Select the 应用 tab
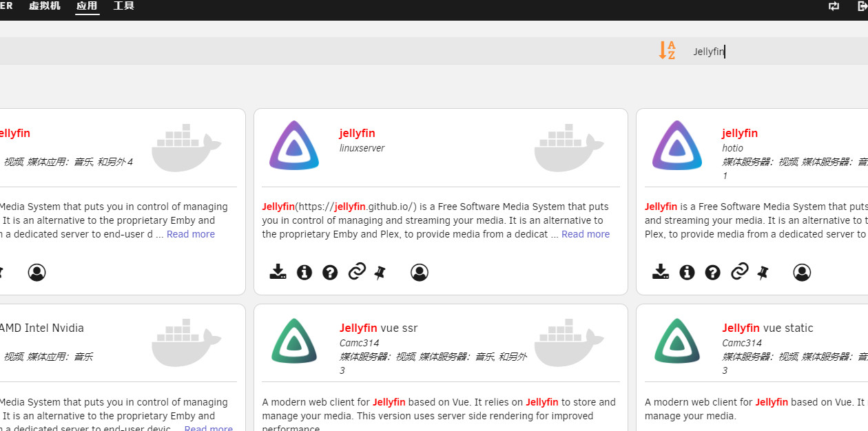 point(87,6)
